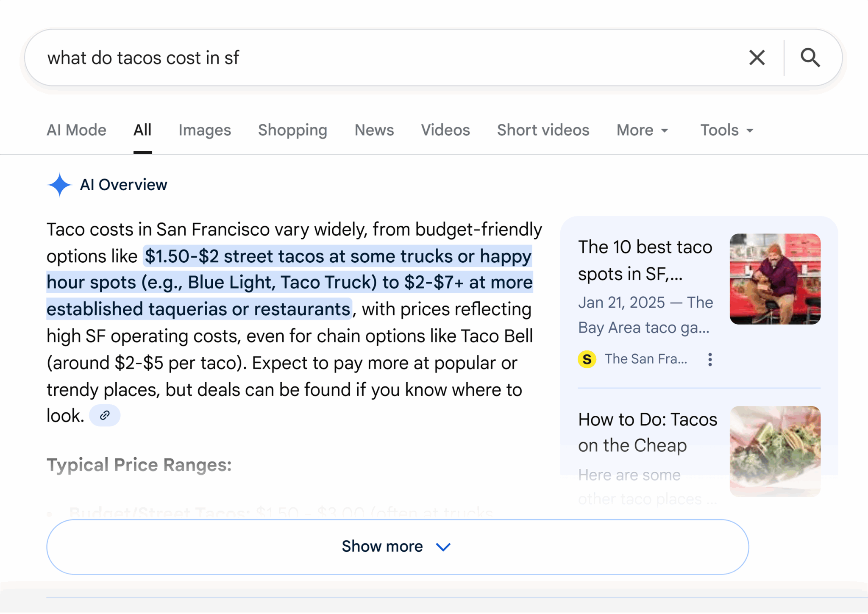Open the Shopping tab
Viewport: 868px width, 614px height.
292,130
